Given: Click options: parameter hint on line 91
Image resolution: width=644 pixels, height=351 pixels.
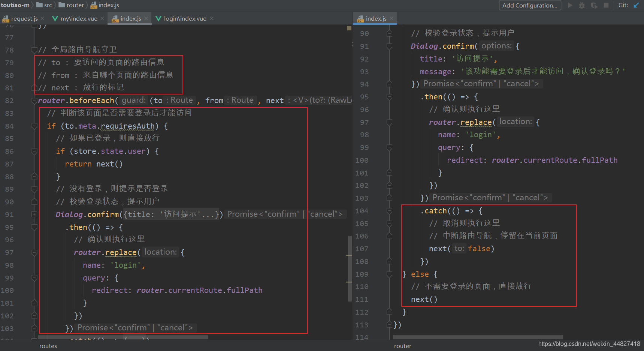Looking at the screenshot, I should click(496, 46).
